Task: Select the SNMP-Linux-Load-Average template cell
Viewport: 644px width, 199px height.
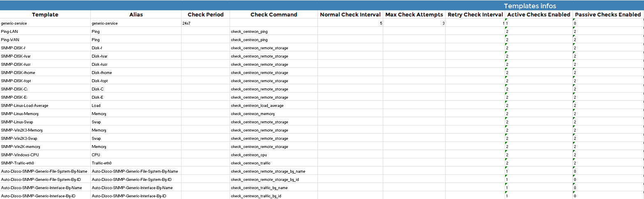Action: [45, 106]
